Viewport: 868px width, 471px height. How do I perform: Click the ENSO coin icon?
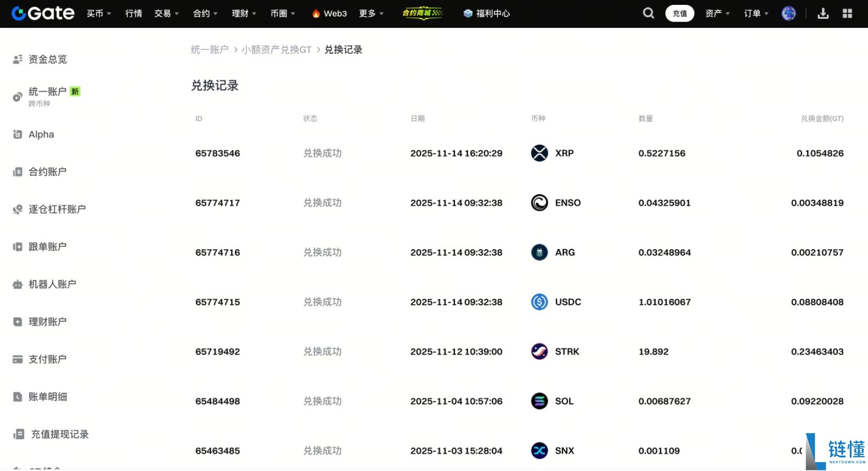tap(539, 202)
